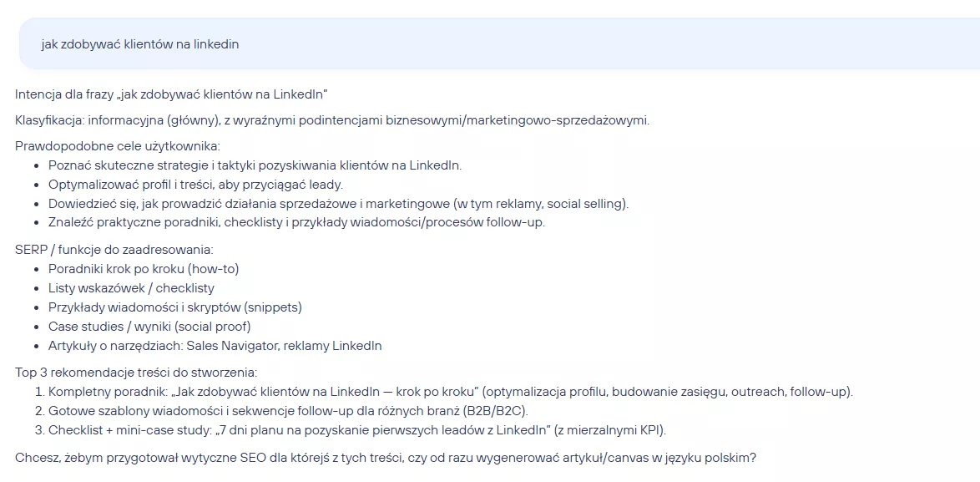Click the "SERP / funkcje do zaadresowania" label
This screenshot has width=980, height=482.
pyautogui.click(x=114, y=250)
